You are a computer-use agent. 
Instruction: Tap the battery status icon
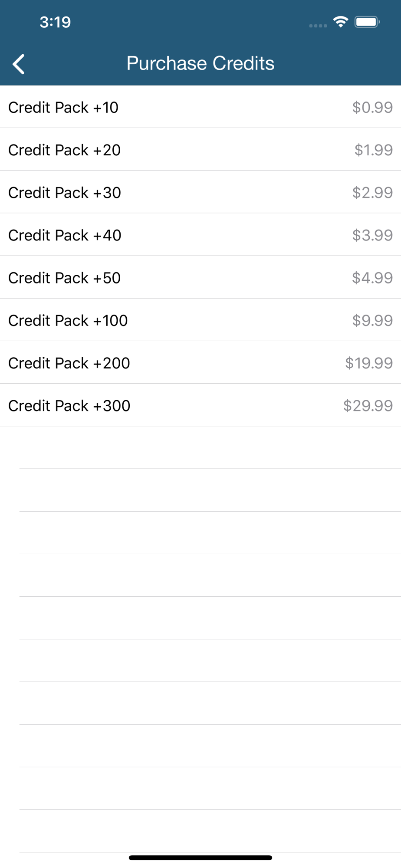(367, 22)
